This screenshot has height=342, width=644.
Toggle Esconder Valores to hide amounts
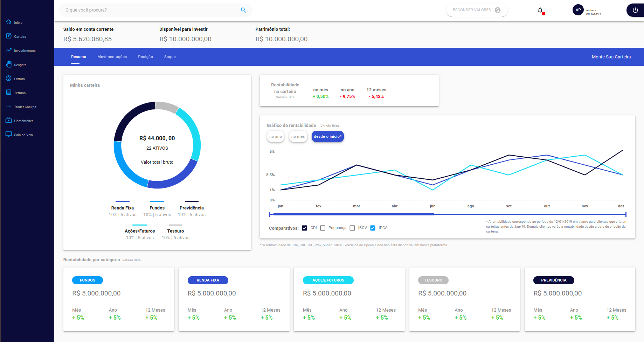tap(477, 10)
